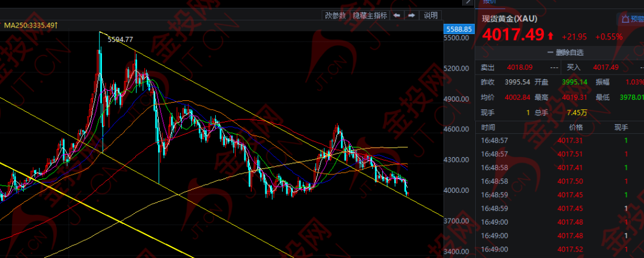Click 隐藏主指标 to hide main indicator
This screenshot has width=644, height=258.
pos(370,16)
